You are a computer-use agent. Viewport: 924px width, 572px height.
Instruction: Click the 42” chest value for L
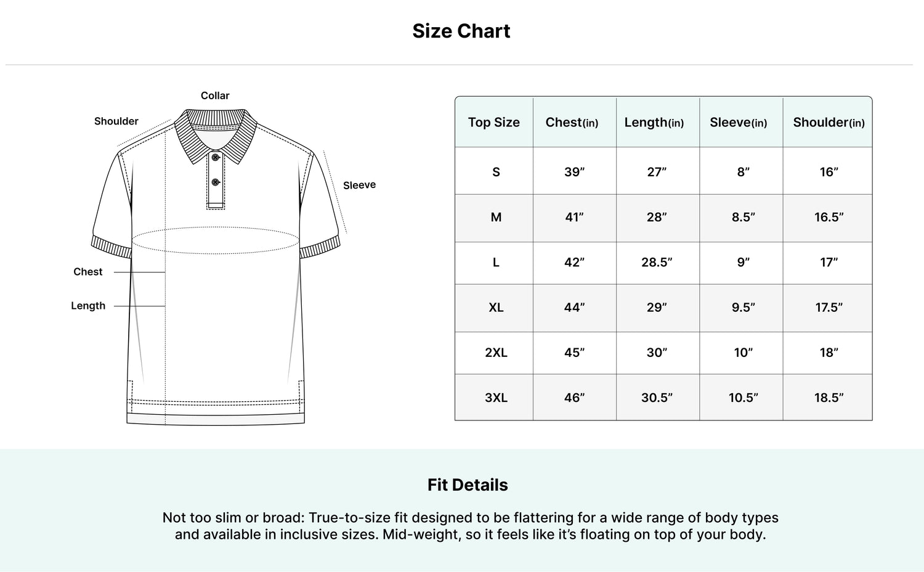pyautogui.click(x=574, y=262)
